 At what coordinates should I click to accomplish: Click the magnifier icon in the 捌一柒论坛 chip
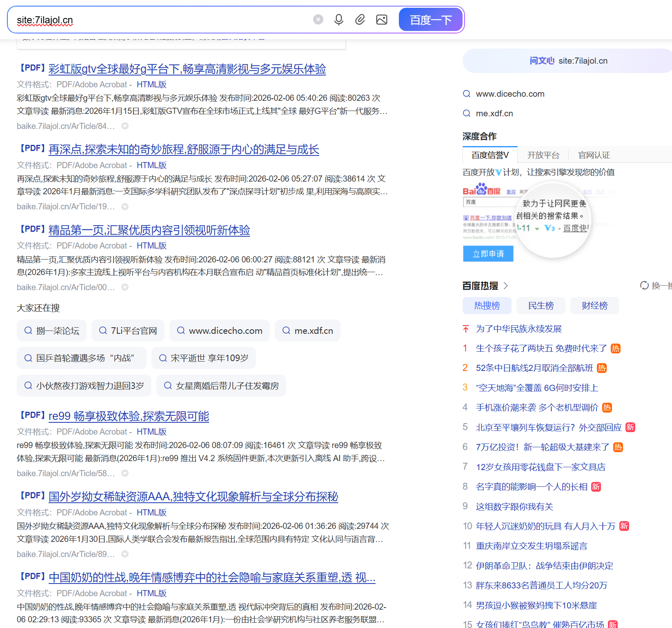pos(28,331)
